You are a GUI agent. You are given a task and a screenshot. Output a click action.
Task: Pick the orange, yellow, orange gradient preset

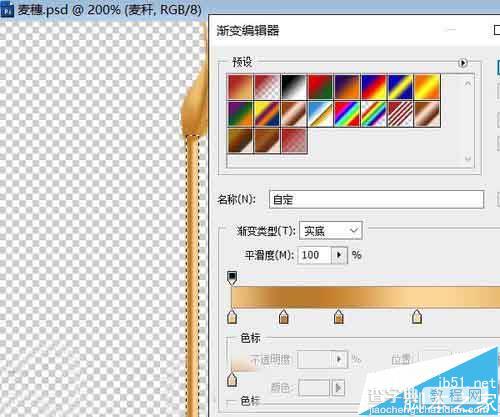(x=427, y=87)
